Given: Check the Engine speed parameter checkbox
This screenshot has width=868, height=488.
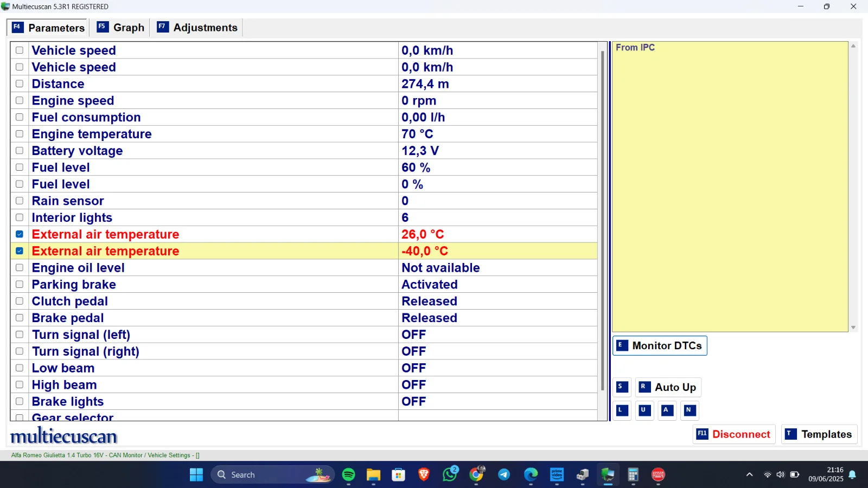Looking at the screenshot, I should click(x=20, y=100).
